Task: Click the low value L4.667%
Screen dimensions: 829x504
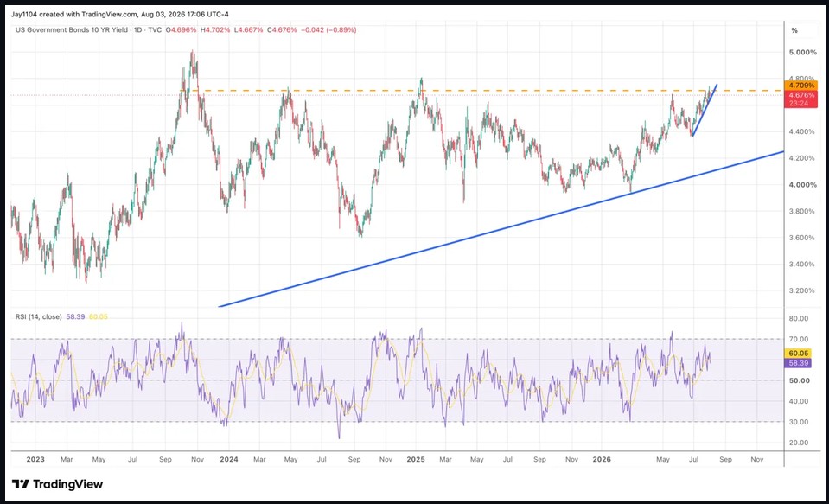Action: point(248,30)
